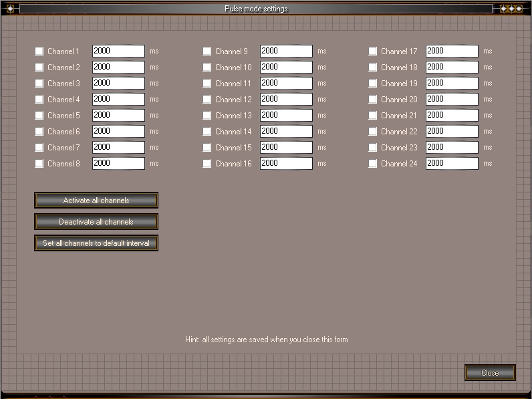Click the Channel 19 interval field
Image resolution: width=532 pixels, height=399 pixels.
[452, 83]
